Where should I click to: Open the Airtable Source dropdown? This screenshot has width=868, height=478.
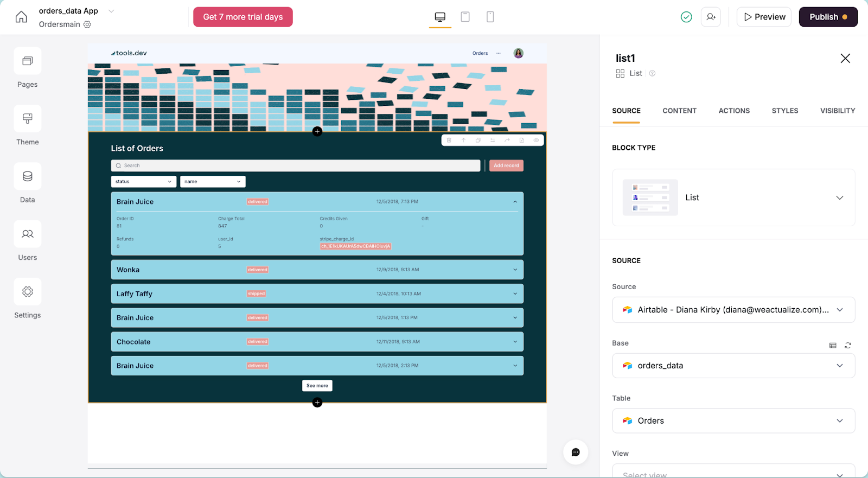click(x=733, y=310)
